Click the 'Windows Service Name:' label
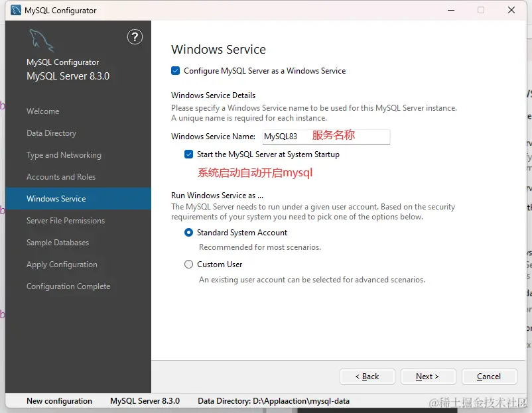The width and height of the screenshot is (532, 413). [213, 137]
